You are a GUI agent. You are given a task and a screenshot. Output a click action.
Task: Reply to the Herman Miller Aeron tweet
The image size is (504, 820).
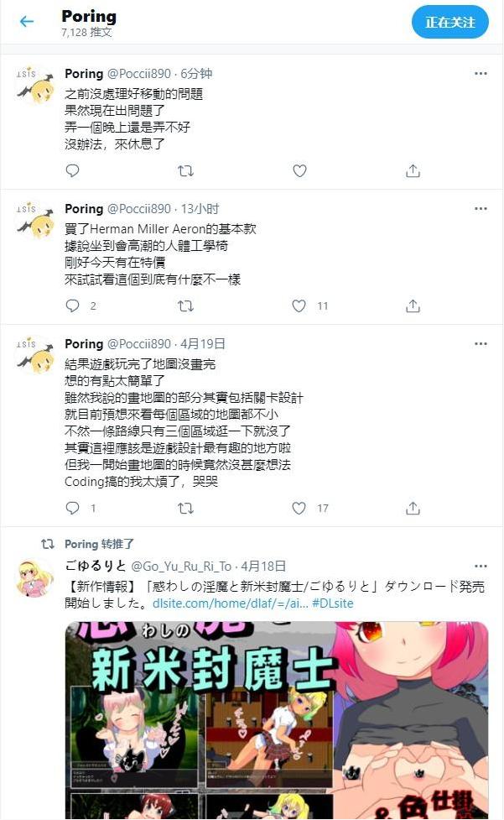click(73, 306)
